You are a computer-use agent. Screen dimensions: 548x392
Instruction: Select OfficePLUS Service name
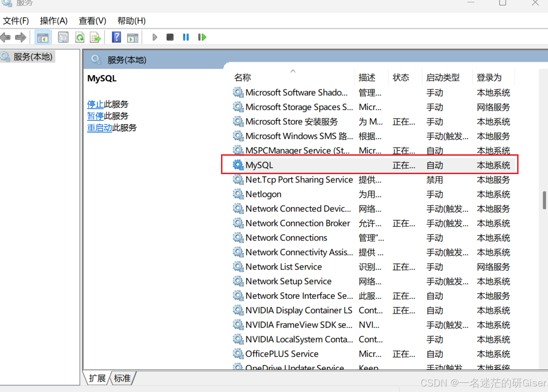coord(282,354)
